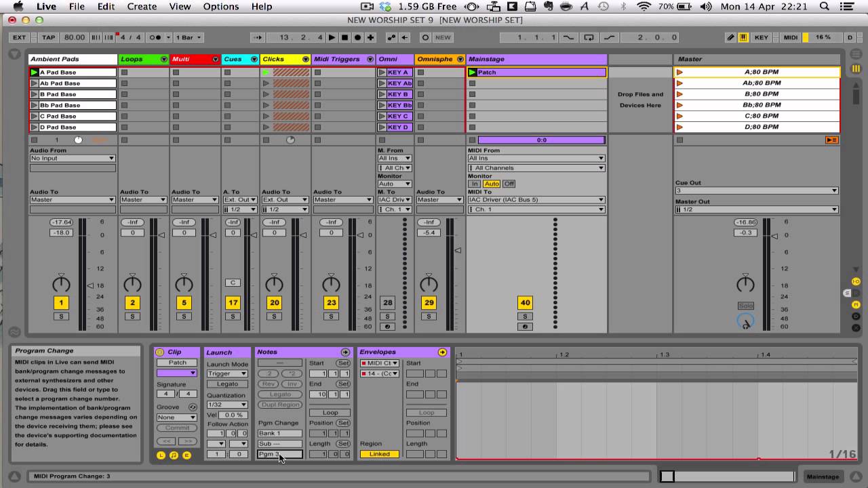Click the KEY map mode button
868x488 pixels.
762,37
